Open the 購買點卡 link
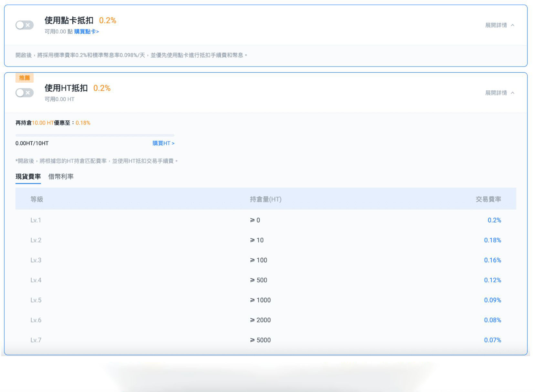The image size is (535, 392). click(87, 32)
